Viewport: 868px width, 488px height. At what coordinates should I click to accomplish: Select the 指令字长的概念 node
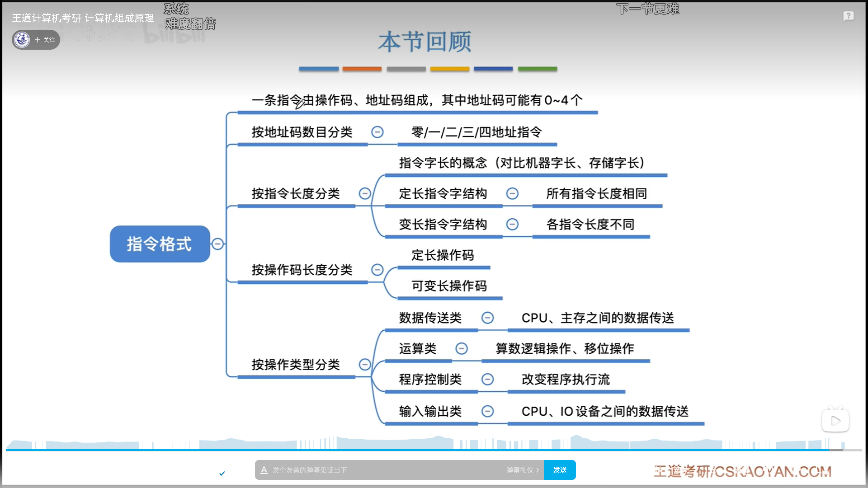coord(522,163)
